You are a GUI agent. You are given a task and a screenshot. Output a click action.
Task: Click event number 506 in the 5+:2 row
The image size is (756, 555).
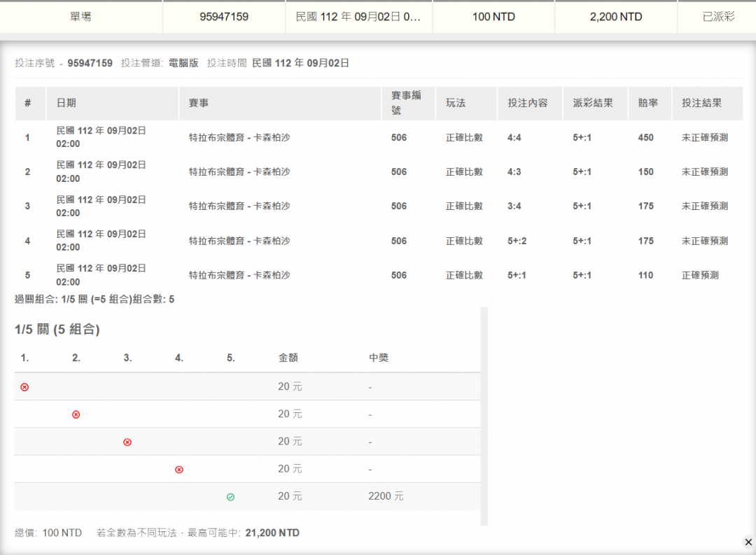coord(399,241)
